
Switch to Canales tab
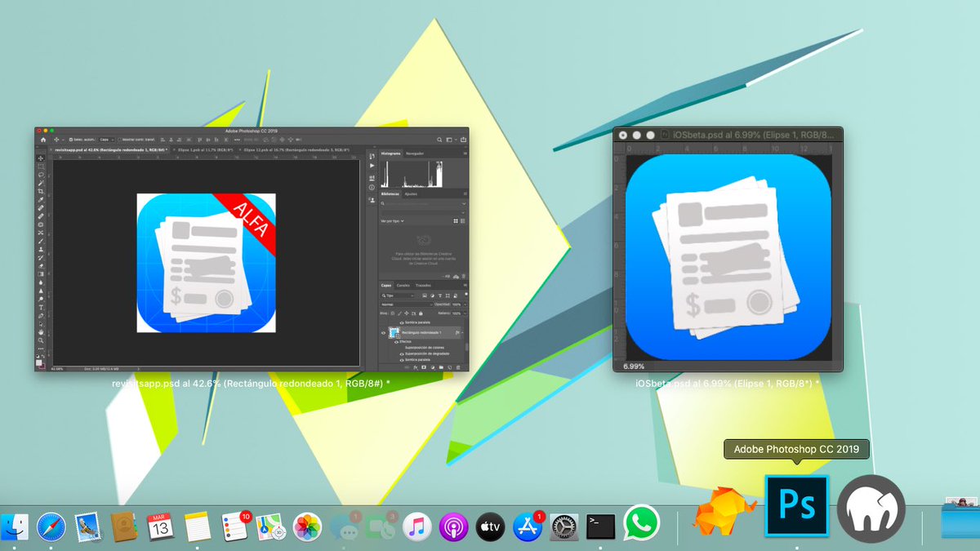(x=403, y=286)
